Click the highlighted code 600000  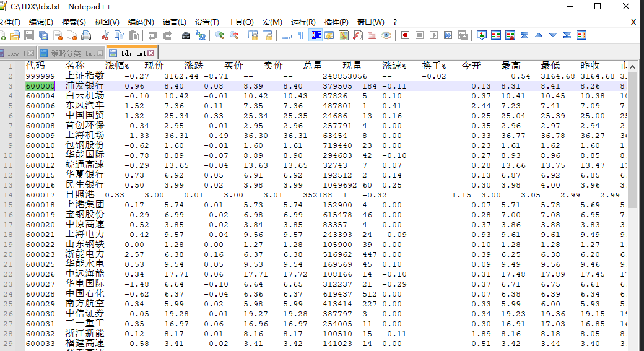pyautogui.click(x=40, y=86)
